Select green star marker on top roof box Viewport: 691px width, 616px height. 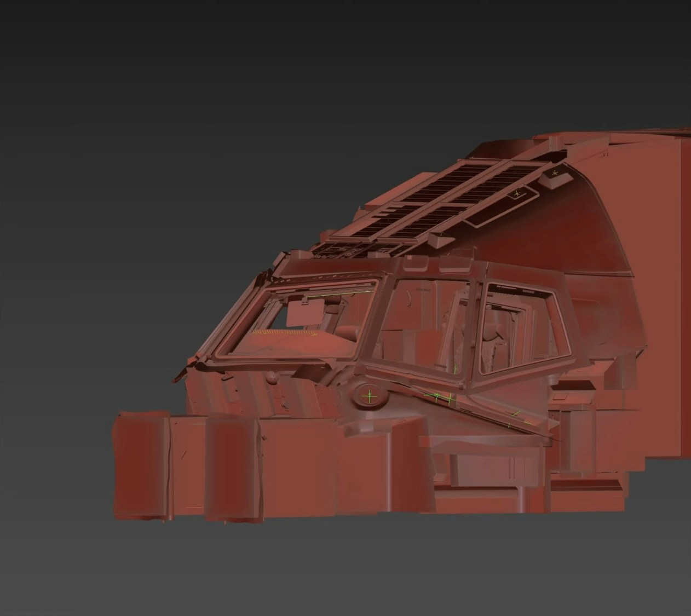[x=556, y=172]
